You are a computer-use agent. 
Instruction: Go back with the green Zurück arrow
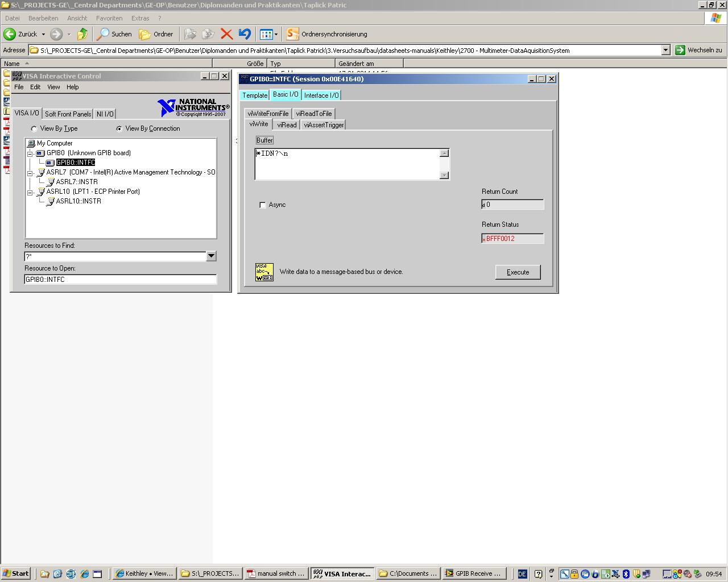coord(20,34)
